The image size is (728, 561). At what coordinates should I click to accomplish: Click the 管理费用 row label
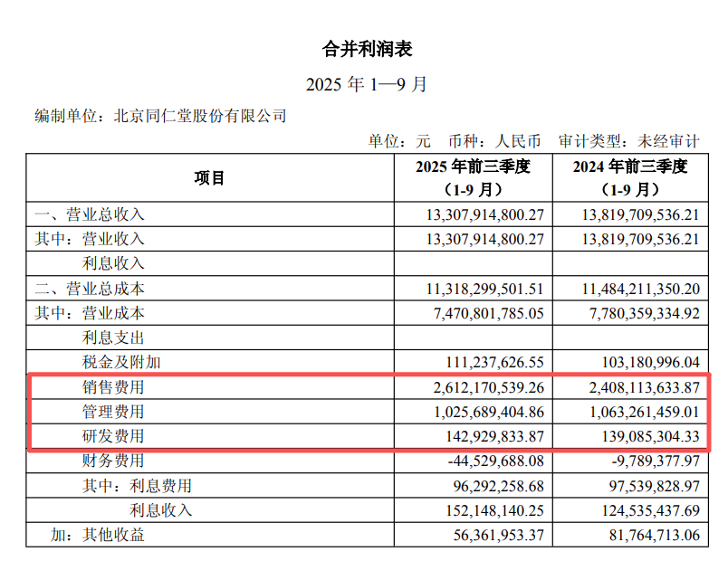112,413
